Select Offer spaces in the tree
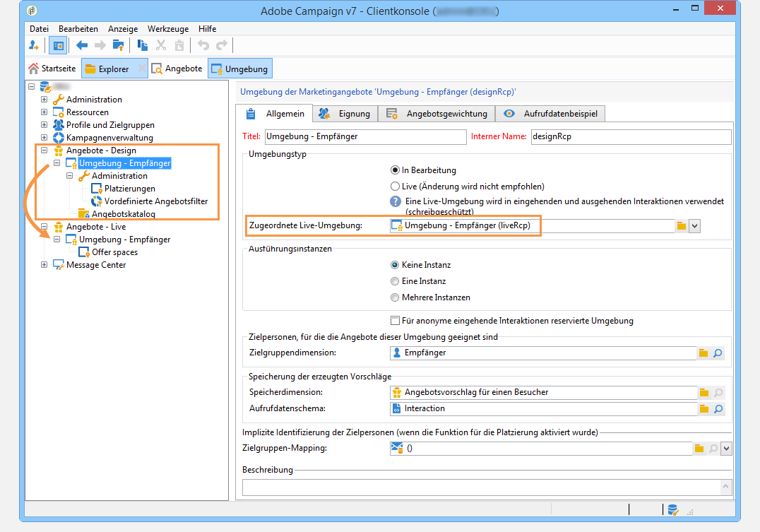The width and height of the screenshot is (760, 532). 115,252
